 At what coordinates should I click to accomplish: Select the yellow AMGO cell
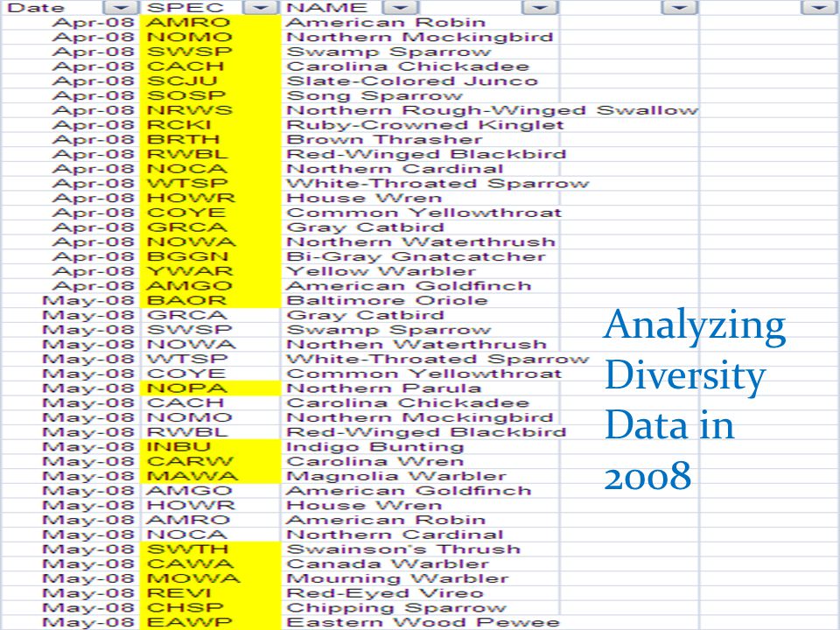(x=210, y=286)
